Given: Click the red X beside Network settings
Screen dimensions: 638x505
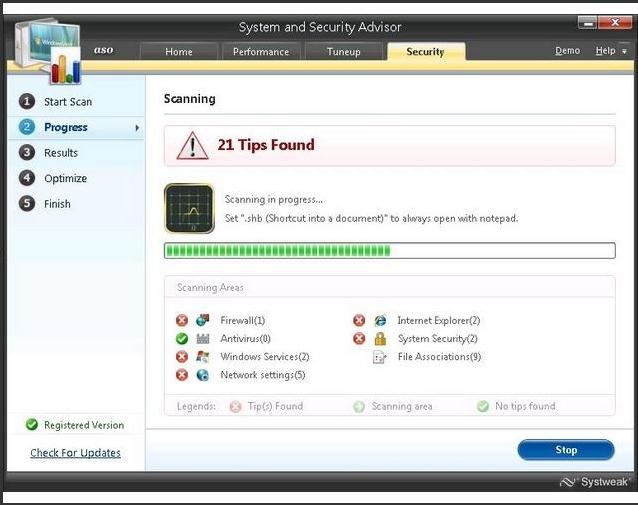Looking at the screenshot, I should pyautogui.click(x=182, y=375).
